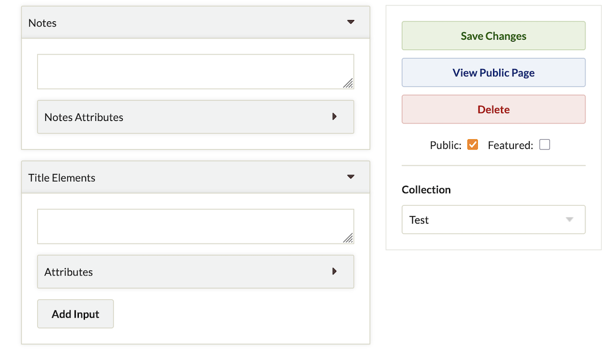Screen dimensions: 611x364
Task: Expand the Notes Attributes panel
Action: [196, 117]
